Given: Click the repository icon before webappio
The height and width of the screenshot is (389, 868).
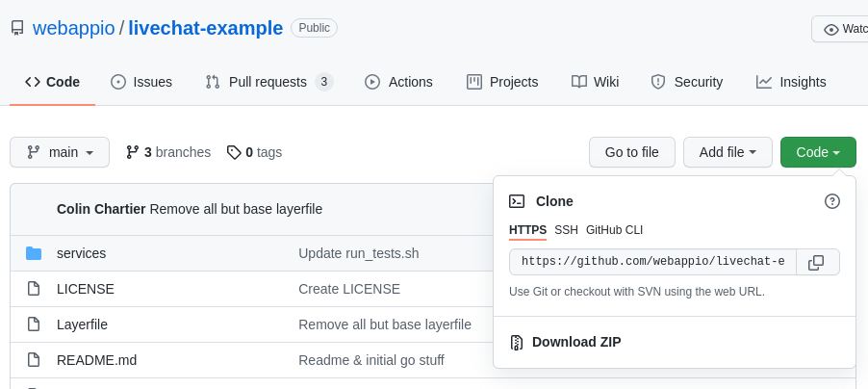Looking at the screenshot, I should pyautogui.click(x=17, y=28).
